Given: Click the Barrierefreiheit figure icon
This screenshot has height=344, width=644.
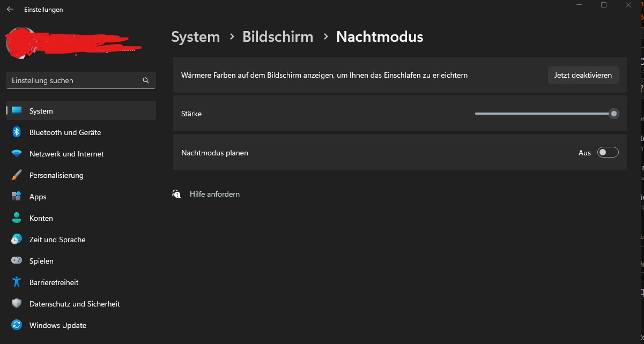Looking at the screenshot, I should (17, 282).
